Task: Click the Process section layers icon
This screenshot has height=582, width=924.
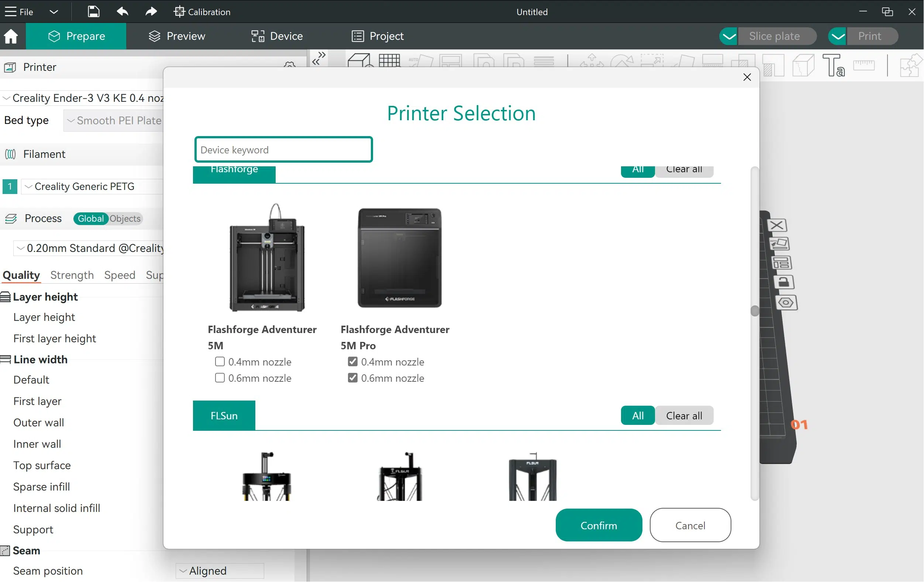Action: pos(11,219)
